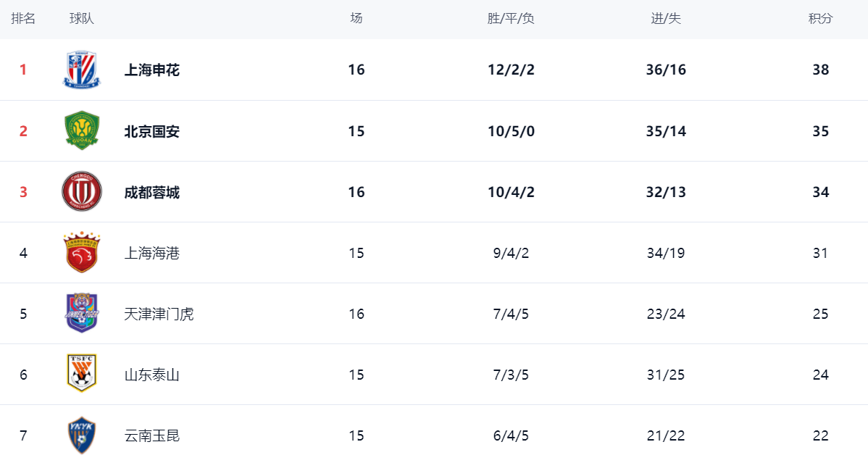
Task: Select the 云南玉昆 team name
Action: pos(152,435)
